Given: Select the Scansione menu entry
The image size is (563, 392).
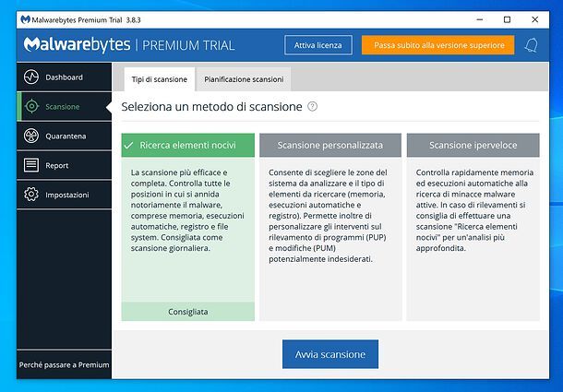Looking at the screenshot, I should tap(64, 106).
